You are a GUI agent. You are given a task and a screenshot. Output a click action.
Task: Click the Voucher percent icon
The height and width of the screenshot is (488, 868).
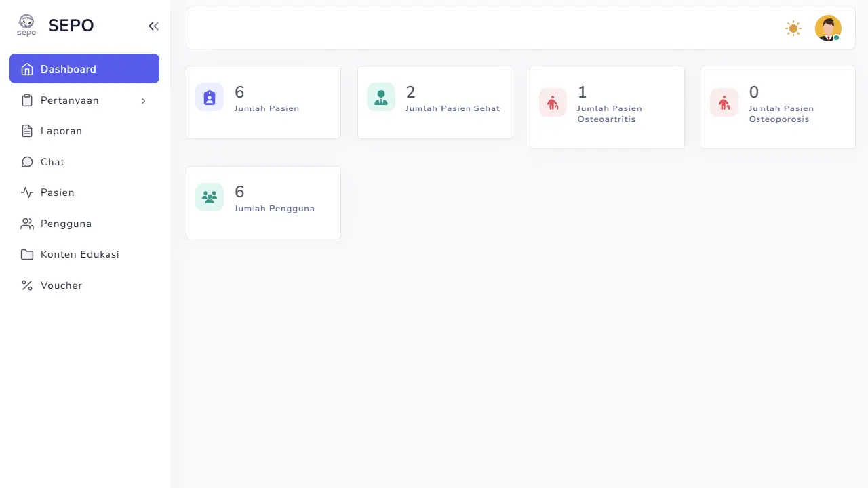27,285
